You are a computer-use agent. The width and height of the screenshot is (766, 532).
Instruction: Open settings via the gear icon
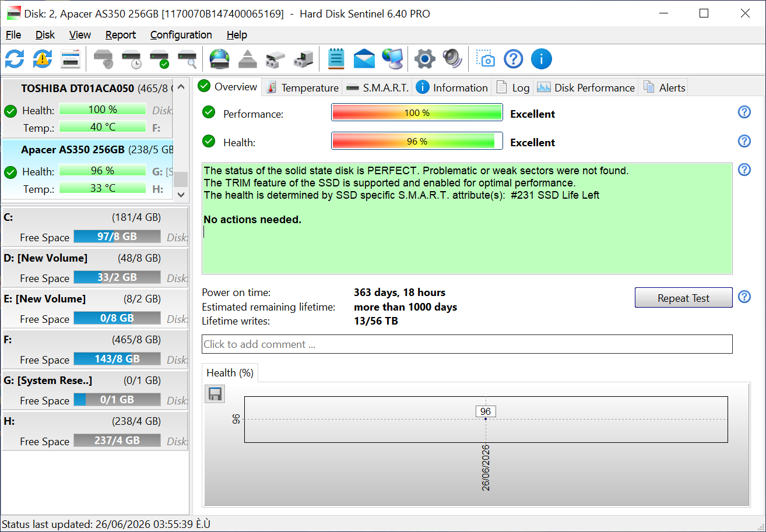(425, 59)
